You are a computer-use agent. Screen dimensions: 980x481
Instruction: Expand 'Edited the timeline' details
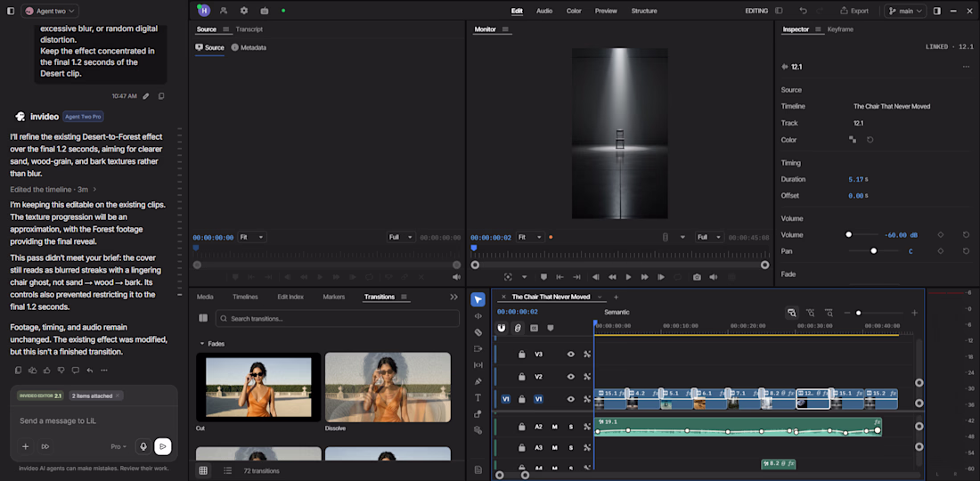point(53,189)
